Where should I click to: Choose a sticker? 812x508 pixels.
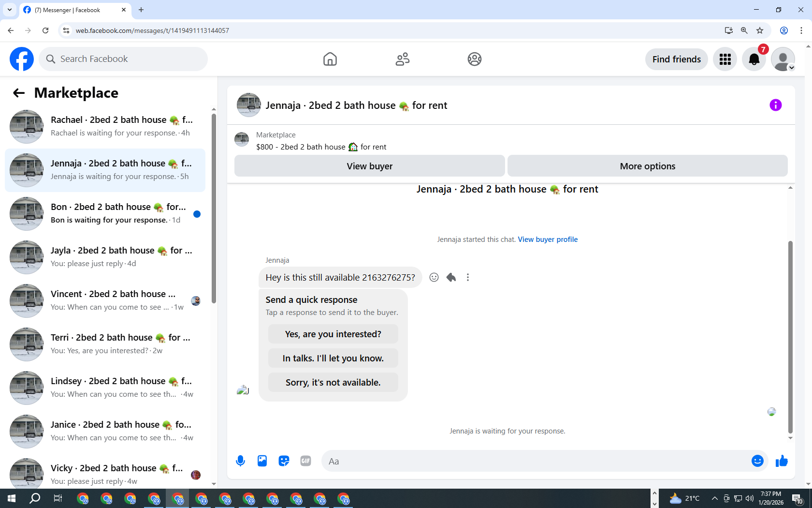pos(284,461)
